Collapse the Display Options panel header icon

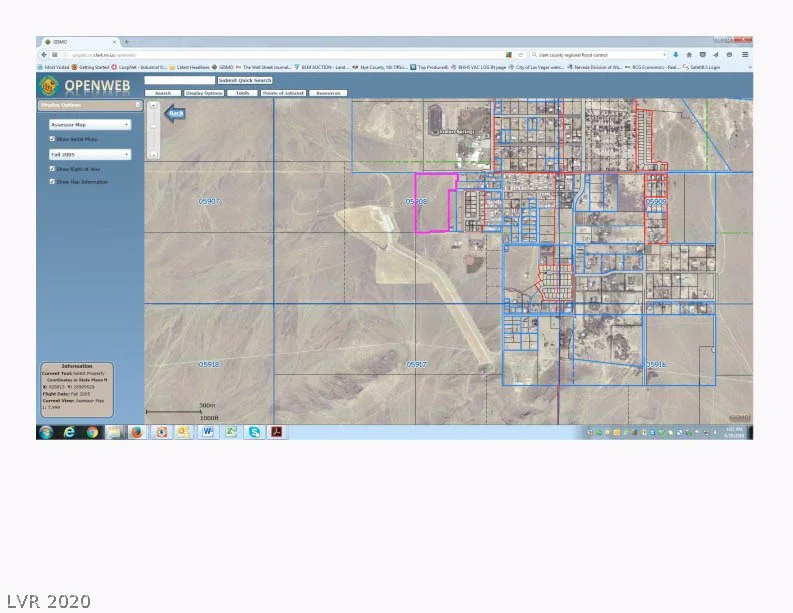point(138,105)
